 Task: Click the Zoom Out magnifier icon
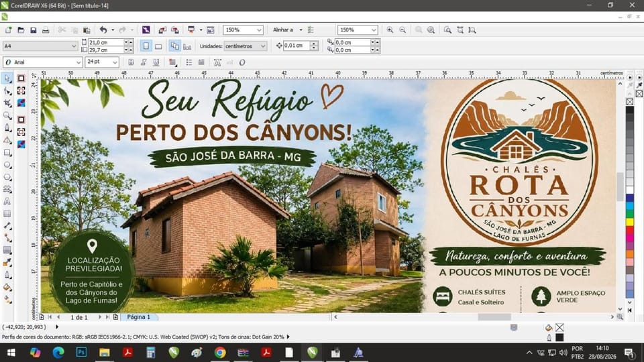click(x=402, y=30)
